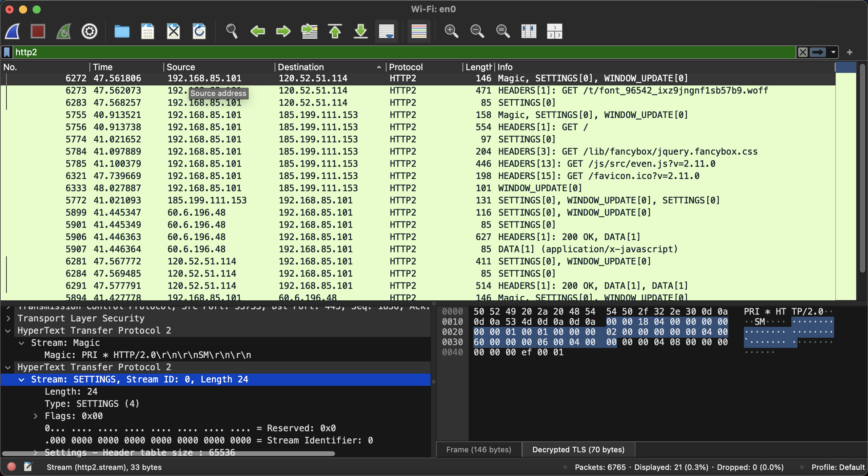
Task: Open the display filter history dropdown
Action: [x=833, y=52]
